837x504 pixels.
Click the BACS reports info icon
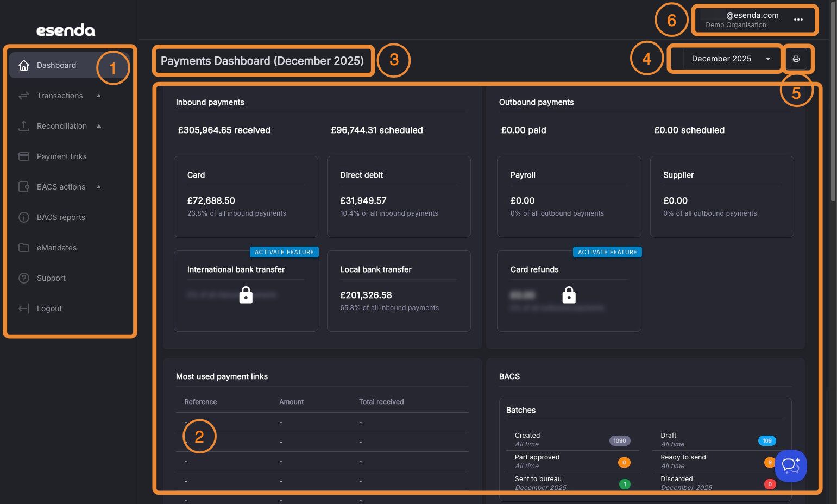(24, 217)
